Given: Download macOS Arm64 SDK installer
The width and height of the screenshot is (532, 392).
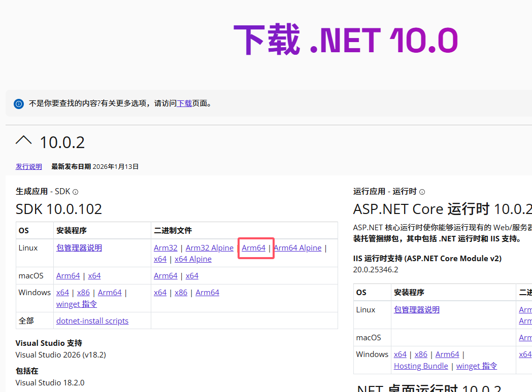Looking at the screenshot, I should pyautogui.click(x=68, y=275).
